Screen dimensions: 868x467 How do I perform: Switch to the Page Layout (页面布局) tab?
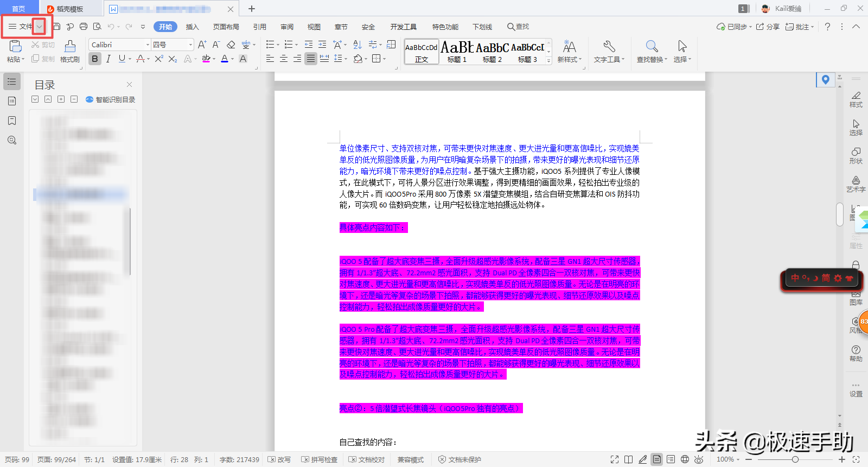(x=226, y=27)
